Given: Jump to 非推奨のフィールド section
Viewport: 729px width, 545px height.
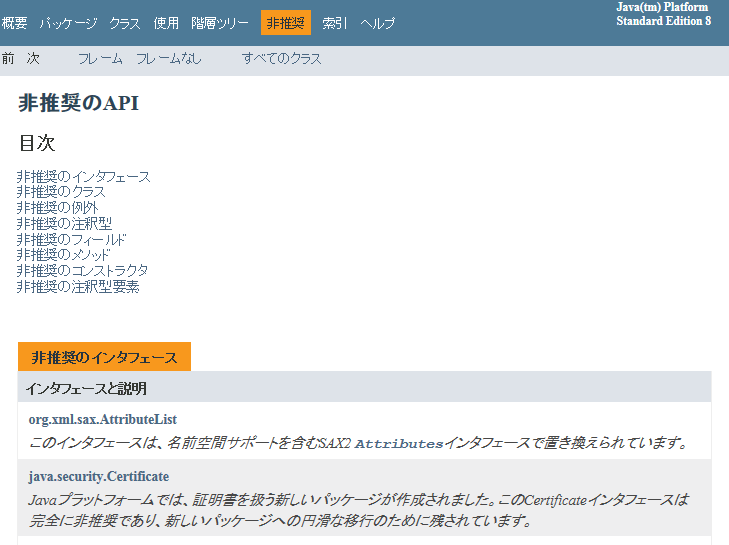Looking at the screenshot, I should pyautogui.click(x=72, y=239).
